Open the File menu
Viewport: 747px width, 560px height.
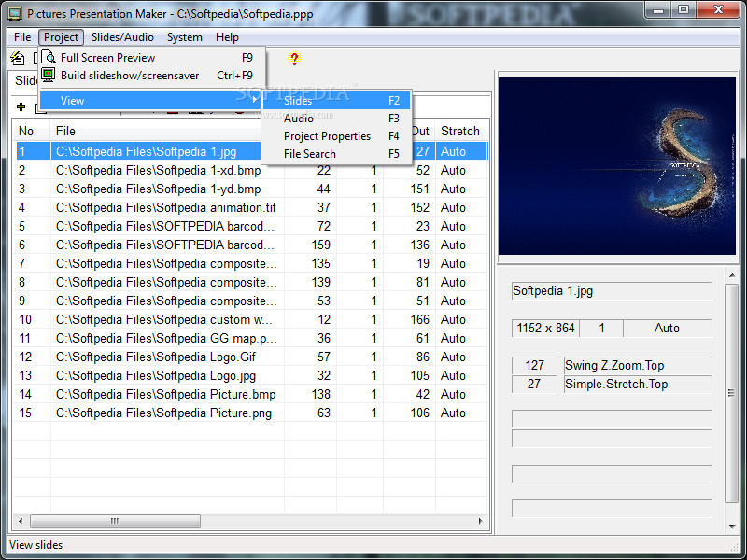[22, 37]
